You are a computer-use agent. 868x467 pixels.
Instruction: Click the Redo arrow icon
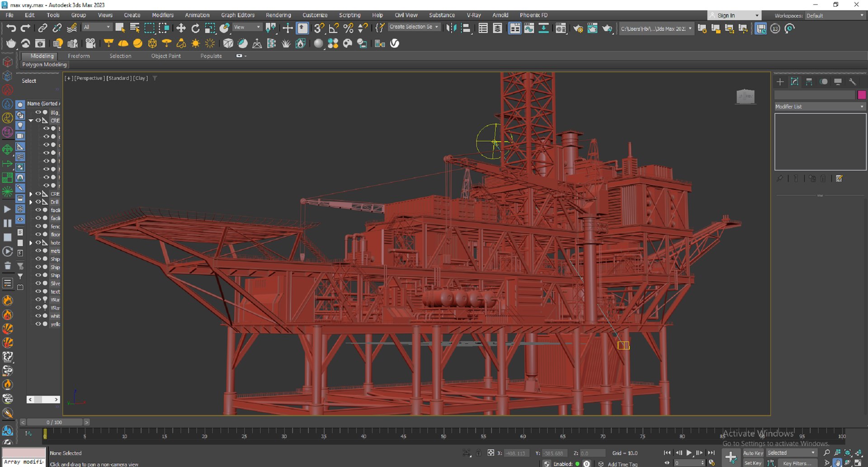pyautogui.click(x=26, y=28)
